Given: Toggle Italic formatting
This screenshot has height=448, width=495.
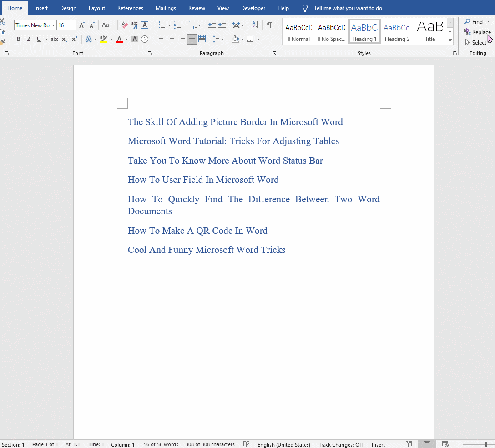Looking at the screenshot, I should (29, 39).
